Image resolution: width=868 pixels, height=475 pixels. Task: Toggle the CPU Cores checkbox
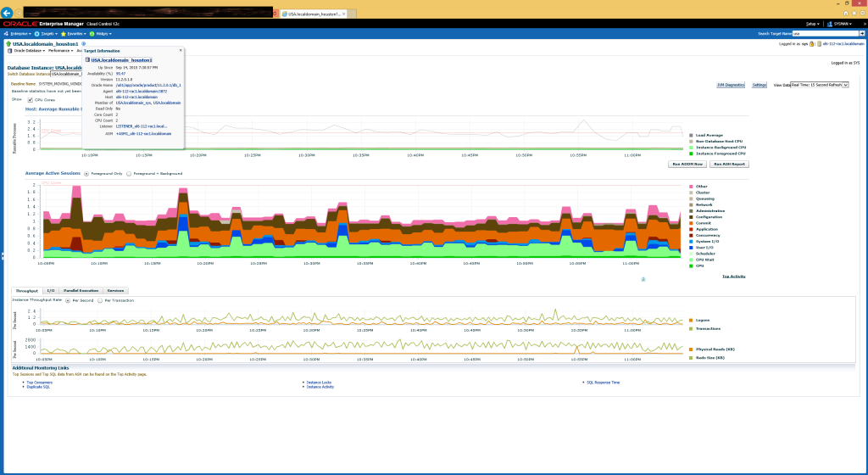point(30,99)
